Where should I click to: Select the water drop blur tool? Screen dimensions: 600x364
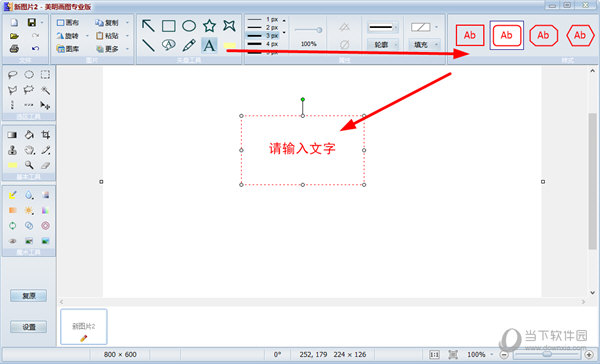coord(29,195)
